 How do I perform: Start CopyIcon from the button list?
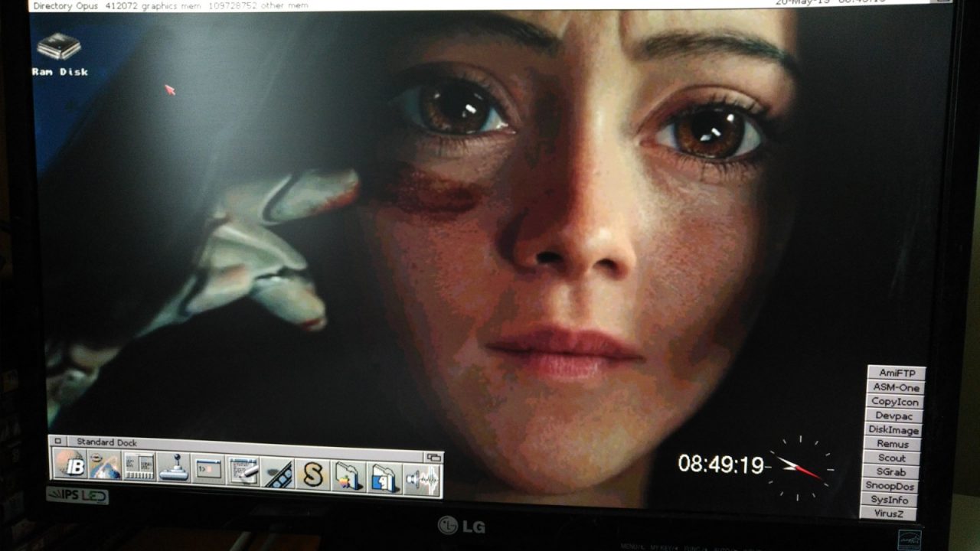[x=895, y=402]
